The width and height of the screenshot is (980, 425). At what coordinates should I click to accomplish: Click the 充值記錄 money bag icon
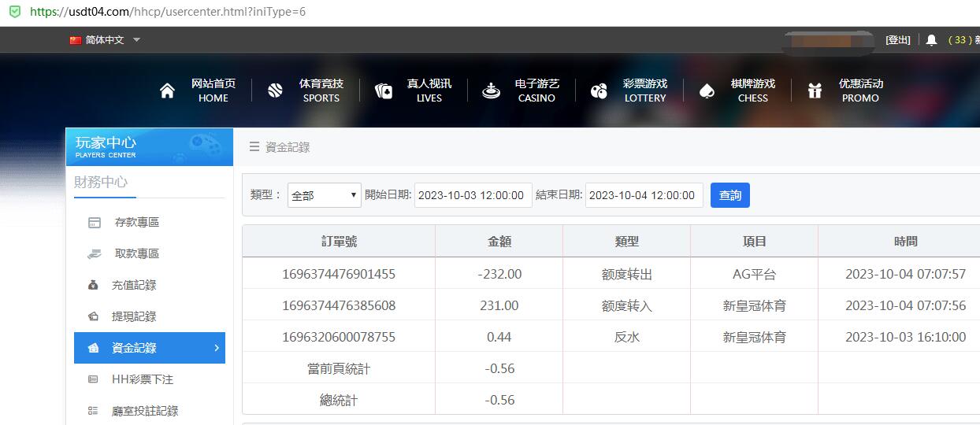[x=93, y=286]
